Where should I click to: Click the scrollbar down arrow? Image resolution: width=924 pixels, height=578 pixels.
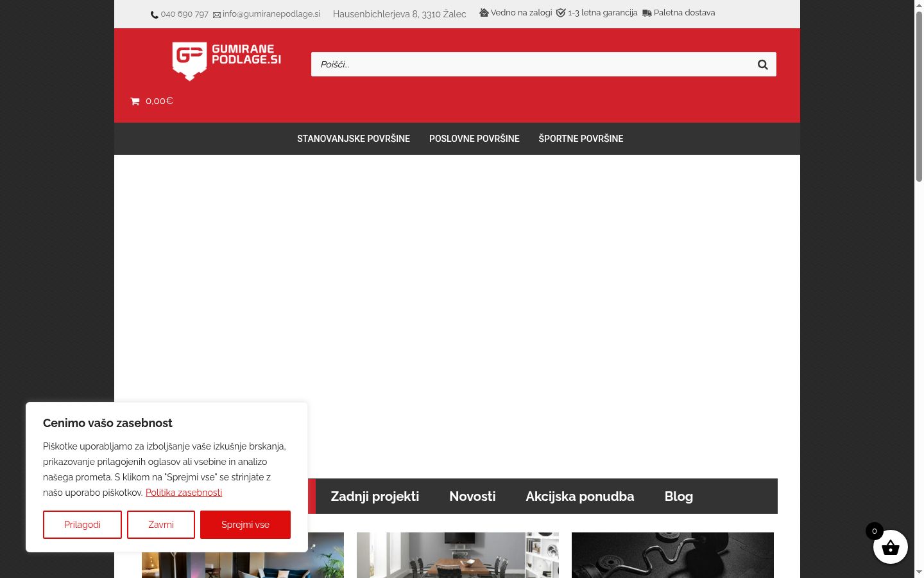pyautogui.click(x=919, y=572)
